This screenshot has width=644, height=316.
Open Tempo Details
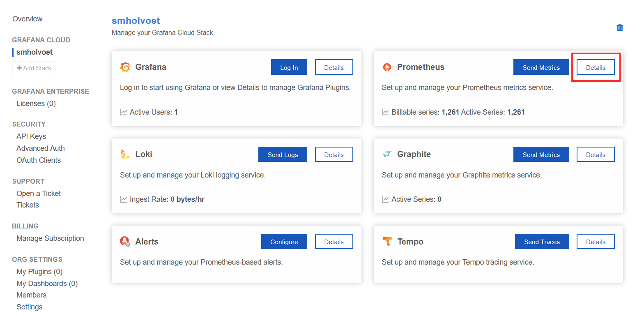coord(596,241)
